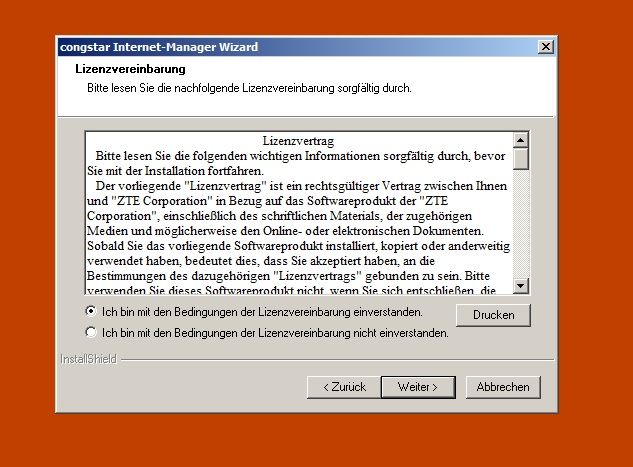The image size is (633, 467).
Task: Close the congstar Internet-Manager Wizard window
Action: pos(545,47)
